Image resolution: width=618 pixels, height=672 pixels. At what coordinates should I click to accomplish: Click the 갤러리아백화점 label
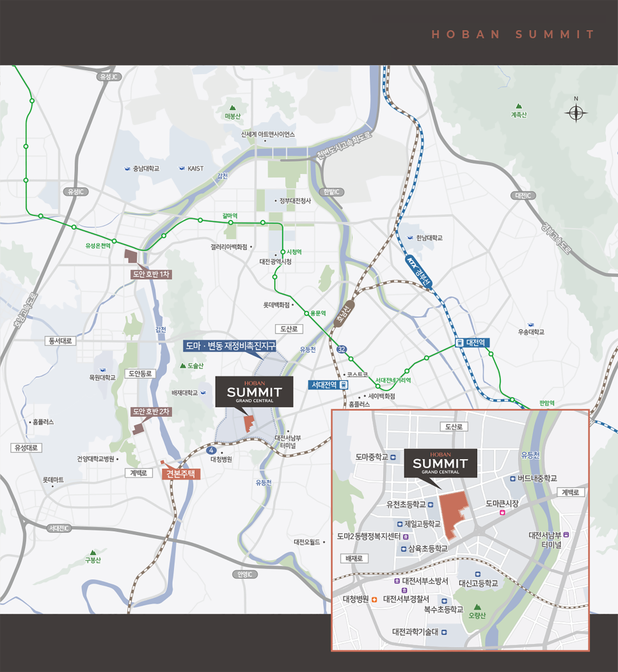pyautogui.click(x=229, y=247)
